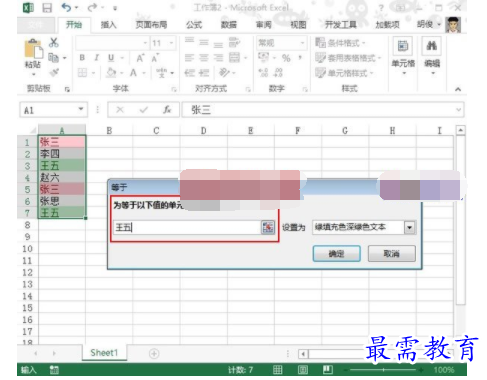Align cell text left
This screenshot has height=380, width=487.
189,58
